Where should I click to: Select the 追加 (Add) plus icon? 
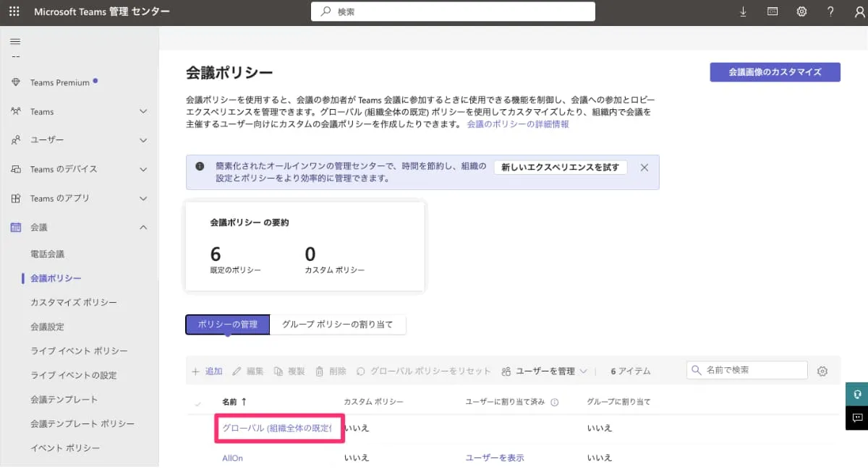(x=195, y=371)
